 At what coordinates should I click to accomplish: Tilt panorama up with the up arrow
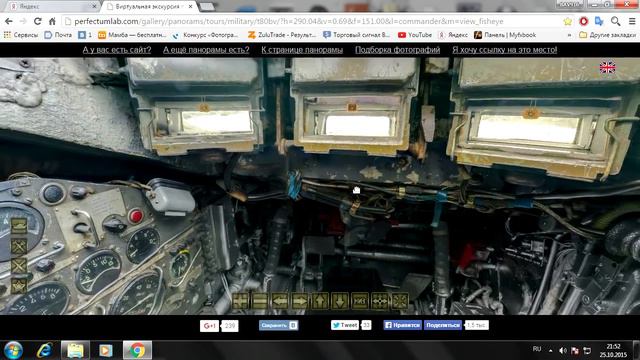320,301
